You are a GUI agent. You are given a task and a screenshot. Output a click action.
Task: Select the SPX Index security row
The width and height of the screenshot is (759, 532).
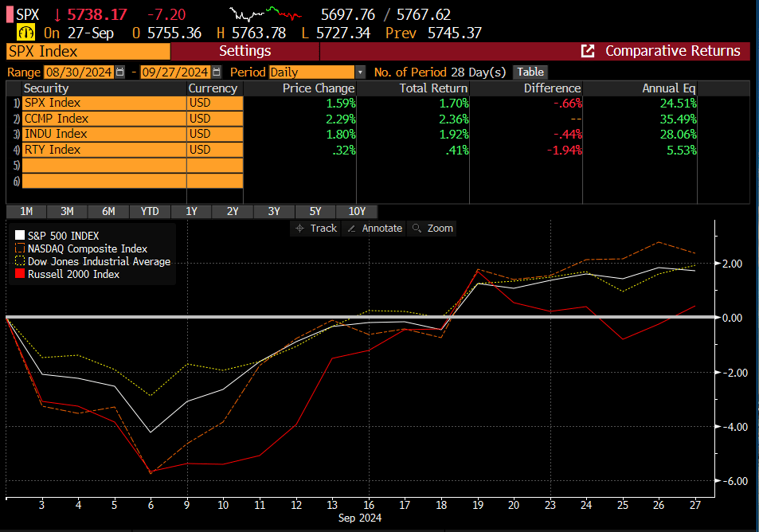pyautogui.click(x=104, y=103)
